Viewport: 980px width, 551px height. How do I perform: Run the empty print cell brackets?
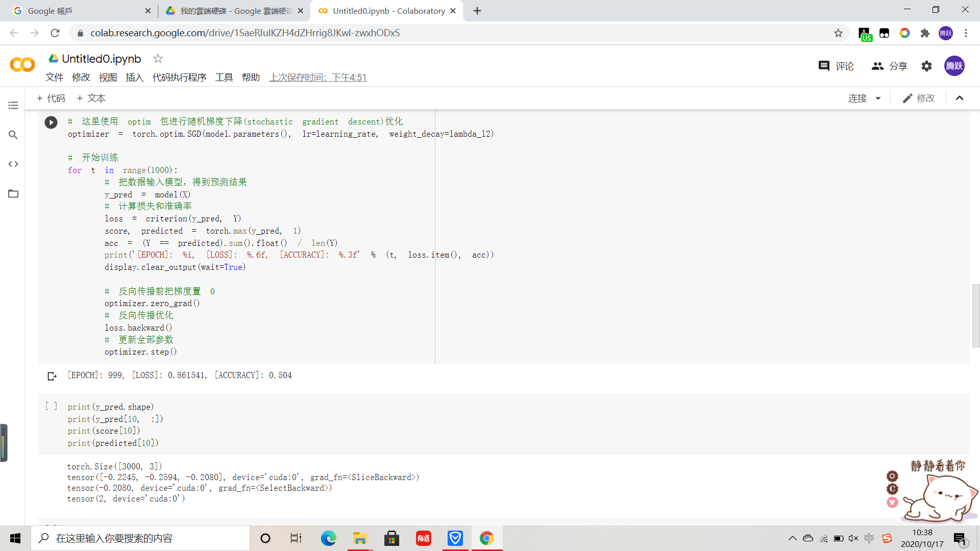[51, 406]
